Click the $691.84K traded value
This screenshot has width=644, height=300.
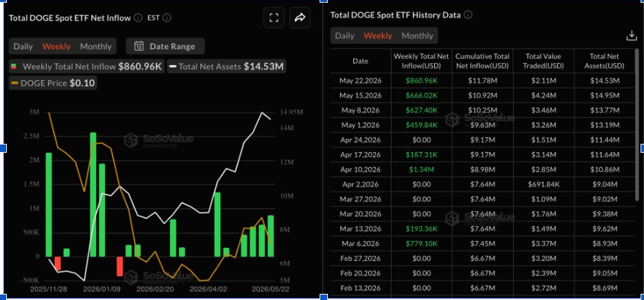tap(543, 184)
